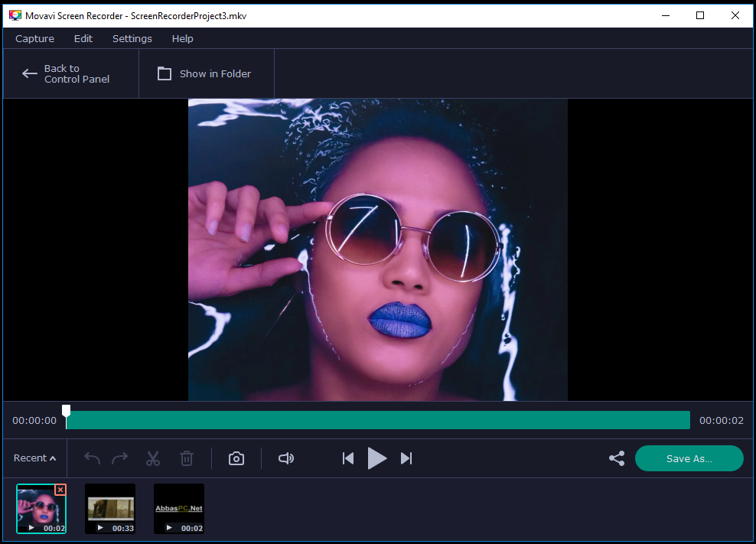Click the trash delete icon
The height and width of the screenshot is (544, 756).
(x=187, y=458)
